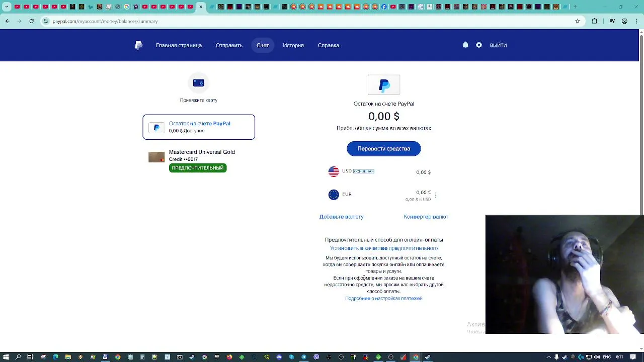Bookmark this page with star icon
The width and height of the screenshot is (644, 362).
click(x=578, y=21)
